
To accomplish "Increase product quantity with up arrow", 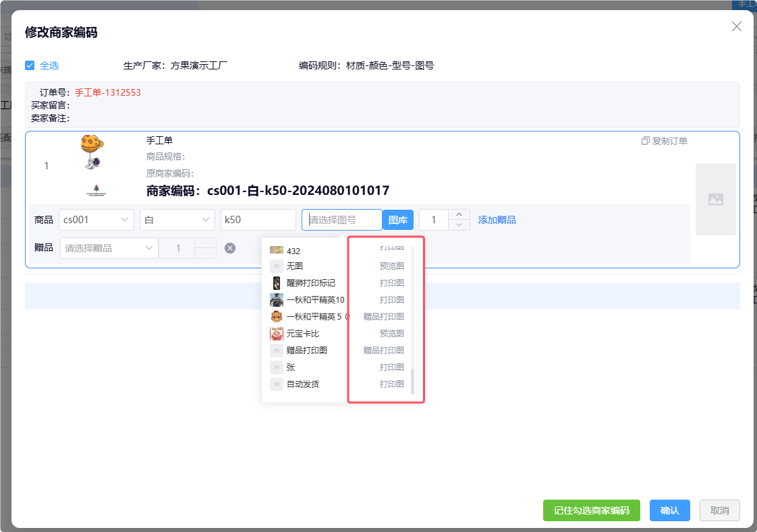I will click(459, 214).
